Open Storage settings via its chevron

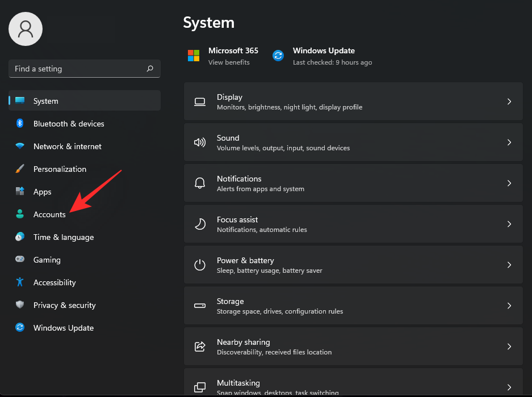coord(509,306)
